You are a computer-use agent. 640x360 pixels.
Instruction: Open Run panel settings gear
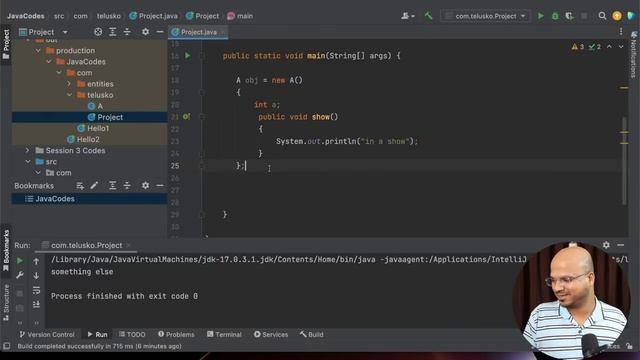(606, 245)
